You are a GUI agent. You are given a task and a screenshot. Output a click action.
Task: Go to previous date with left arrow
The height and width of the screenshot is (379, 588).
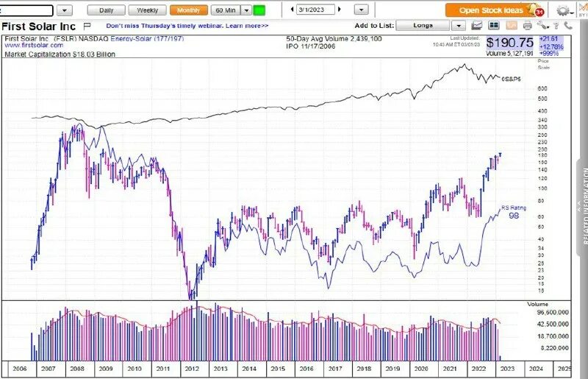292,10
